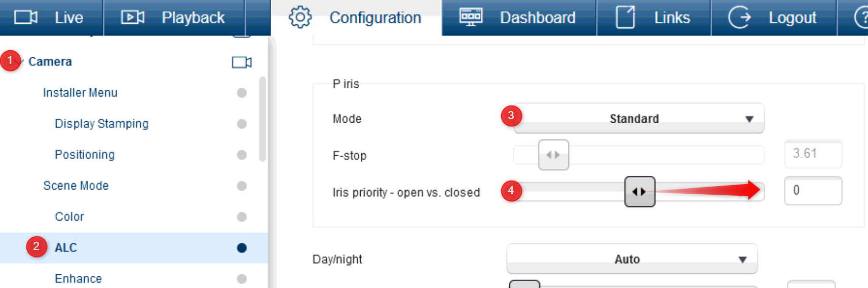Click the camera icon beside Camera heading

(x=242, y=62)
